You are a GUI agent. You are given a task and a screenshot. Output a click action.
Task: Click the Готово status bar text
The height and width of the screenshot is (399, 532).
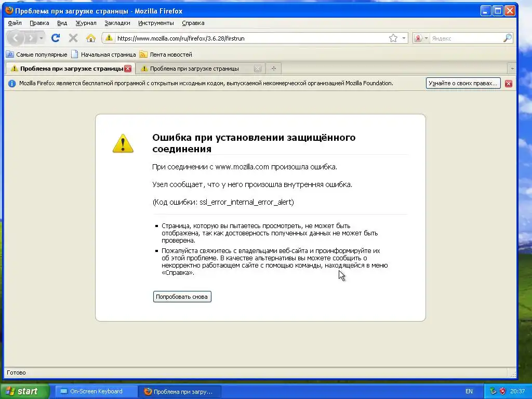tap(16, 373)
